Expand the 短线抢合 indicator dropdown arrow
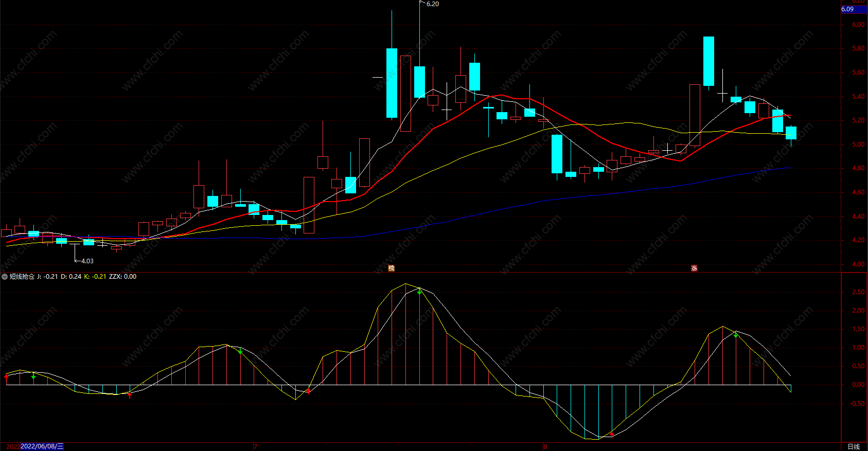This screenshot has width=868, height=451. (x=5, y=277)
